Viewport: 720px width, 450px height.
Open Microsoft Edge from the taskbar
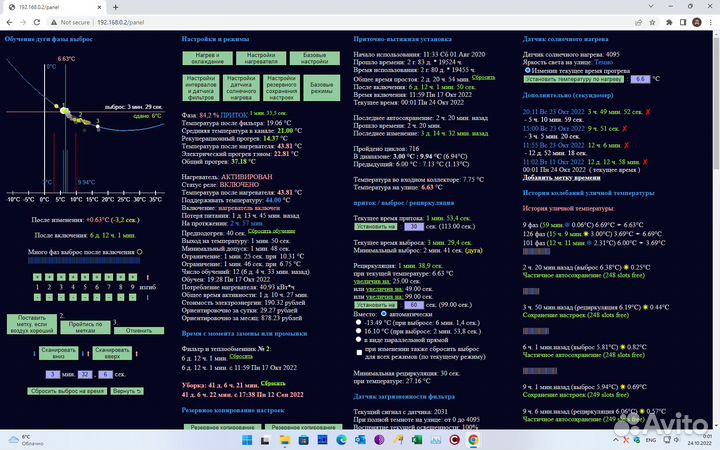340,440
